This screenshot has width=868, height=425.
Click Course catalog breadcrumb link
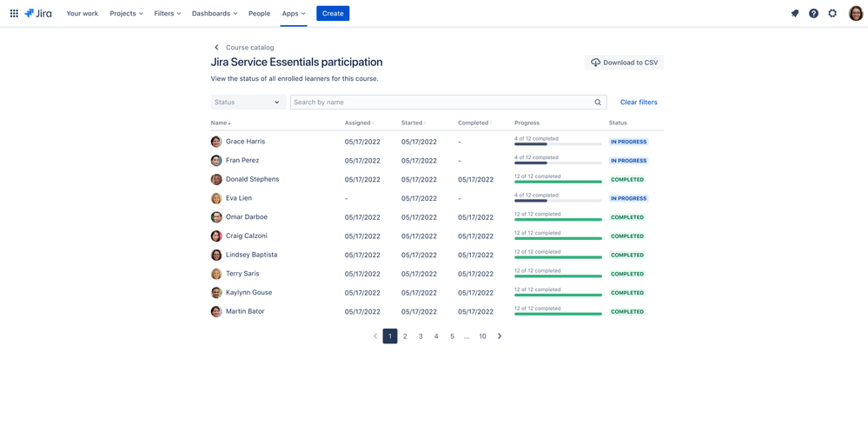(249, 48)
